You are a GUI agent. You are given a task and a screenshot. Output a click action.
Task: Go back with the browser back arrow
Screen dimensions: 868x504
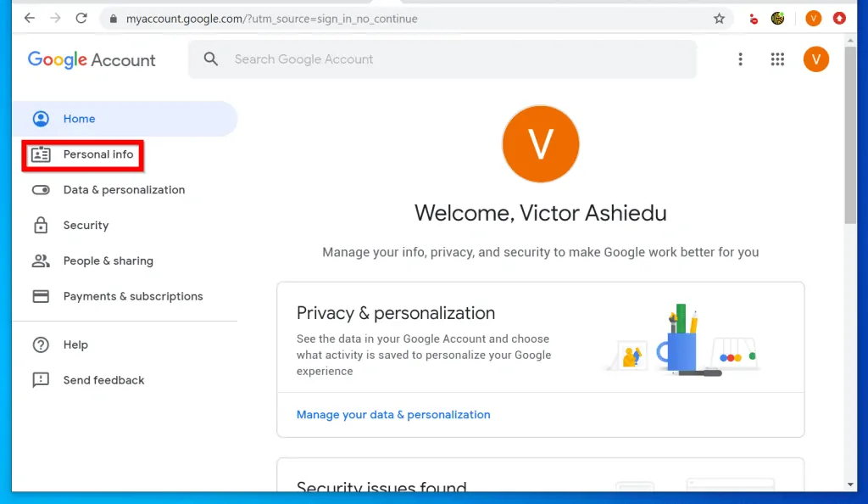(x=30, y=19)
